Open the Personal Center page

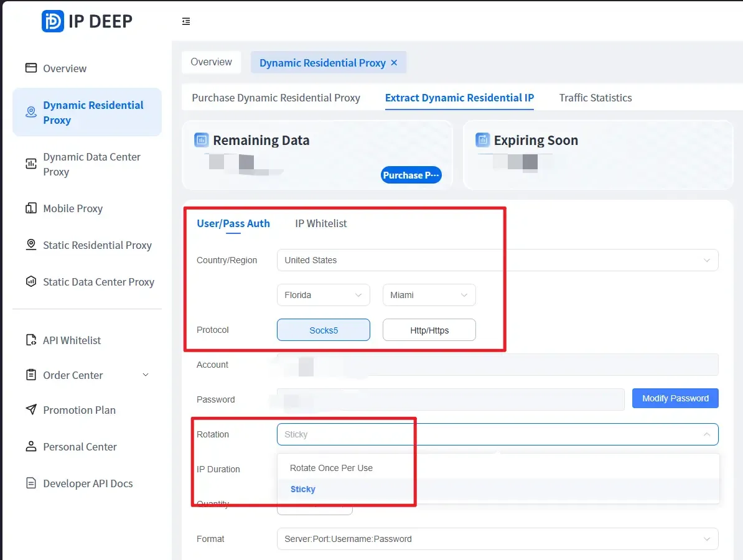(x=80, y=447)
